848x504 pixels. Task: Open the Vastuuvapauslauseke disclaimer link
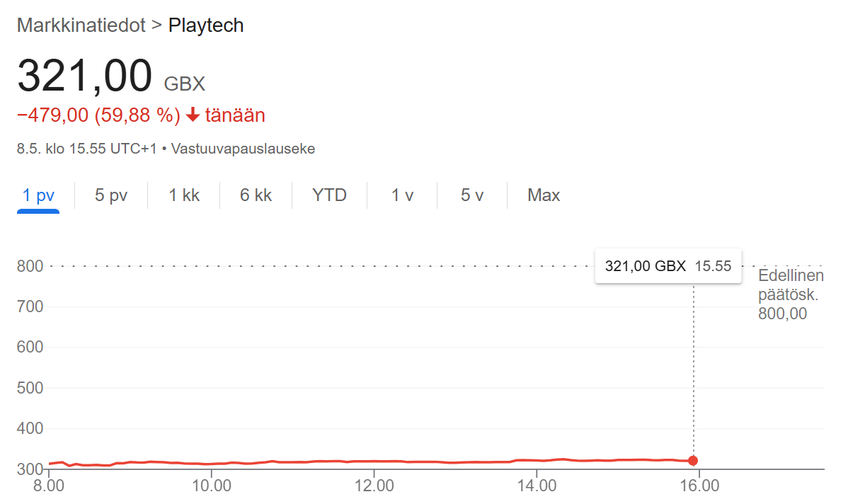[x=243, y=149]
